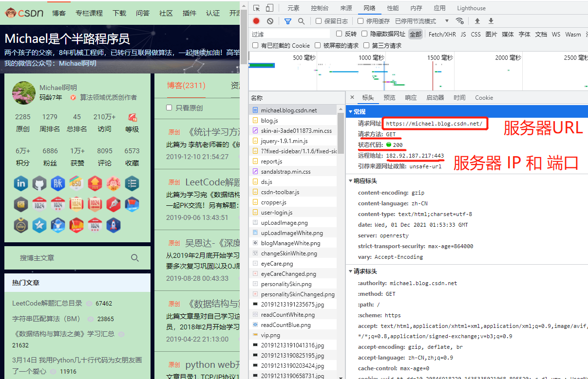
Task: Open the Cookie tab in request details
Action: click(484, 97)
